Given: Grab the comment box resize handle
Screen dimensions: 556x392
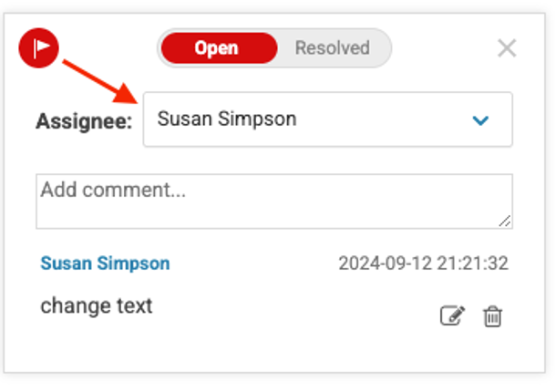Looking at the screenshot, I should [505, 221].
